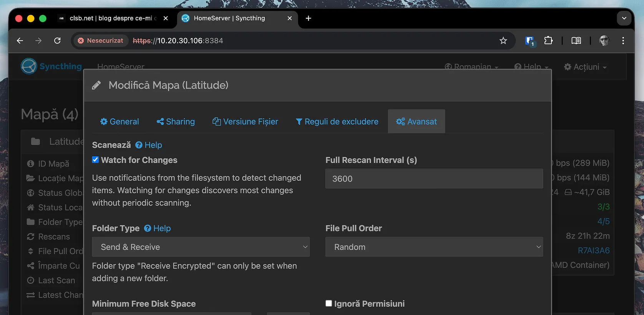644x315 pixels.
Task: Reload the page with the refresh icon
Action: click(57, 41)
